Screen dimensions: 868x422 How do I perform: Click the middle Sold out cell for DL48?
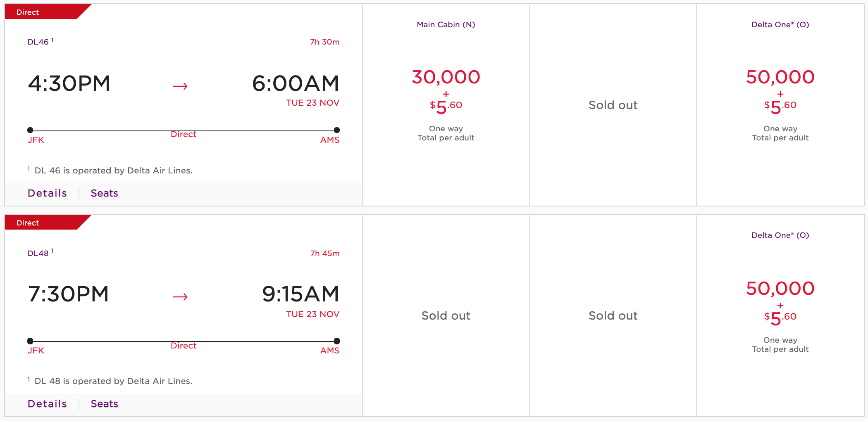coord(613,315)
